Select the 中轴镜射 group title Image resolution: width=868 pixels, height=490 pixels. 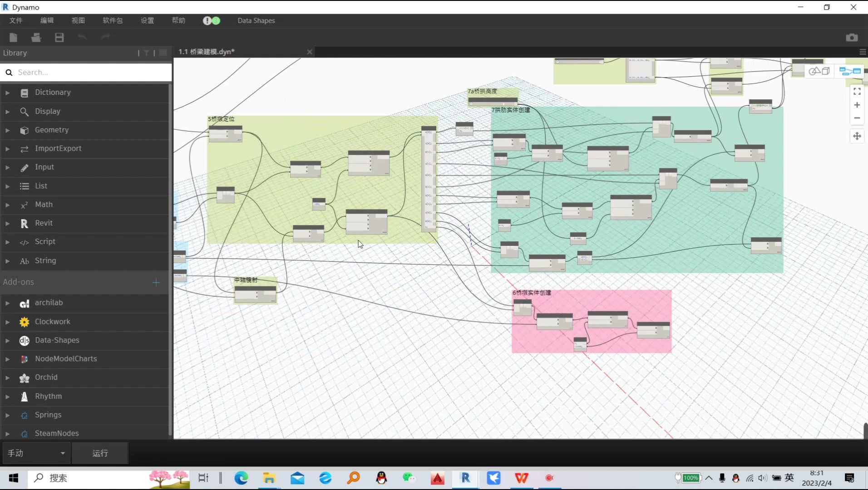pos(246,280)
